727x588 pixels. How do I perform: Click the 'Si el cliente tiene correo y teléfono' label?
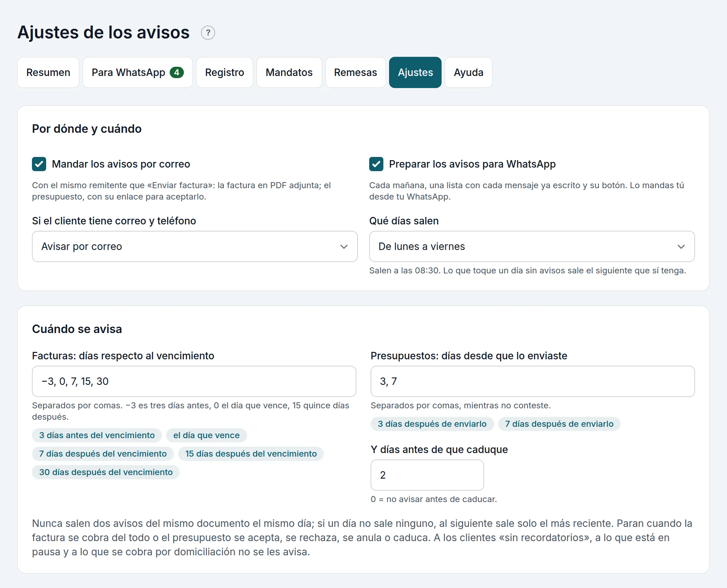pos(114,221)
